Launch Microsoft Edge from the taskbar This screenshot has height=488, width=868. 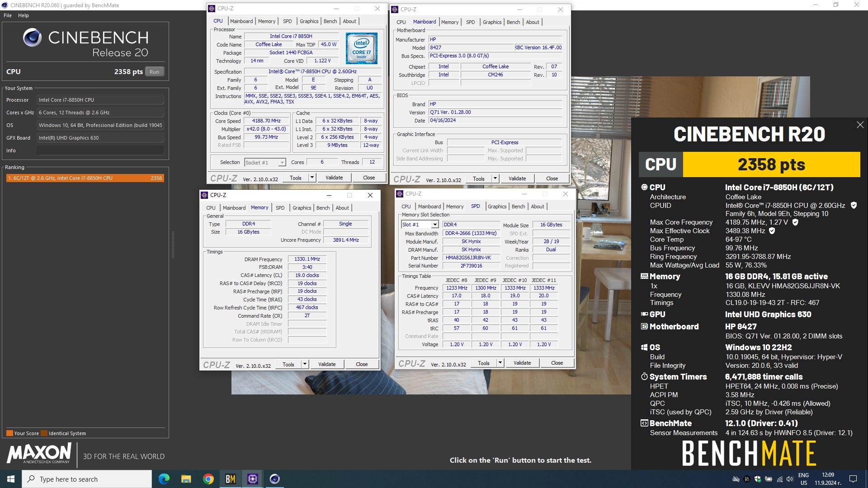pyautogui.click(x=164, y=479)
